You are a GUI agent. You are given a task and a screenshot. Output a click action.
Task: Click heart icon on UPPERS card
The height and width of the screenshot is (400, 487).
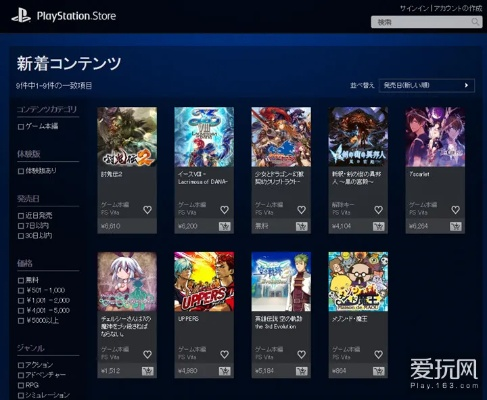pos(224,354)
